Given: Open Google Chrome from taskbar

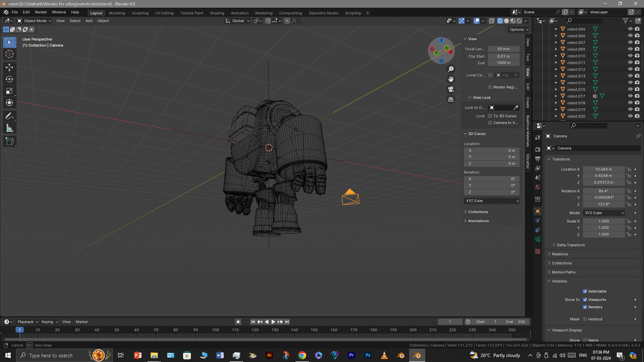Looking at the screenshot, I should 302,355.
